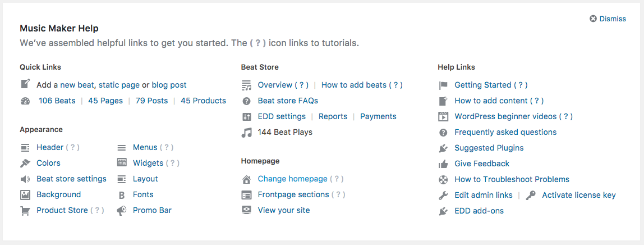Open the Suggested Plugins link
Viewport: 644px width, 245px height.
click(489, 148)
